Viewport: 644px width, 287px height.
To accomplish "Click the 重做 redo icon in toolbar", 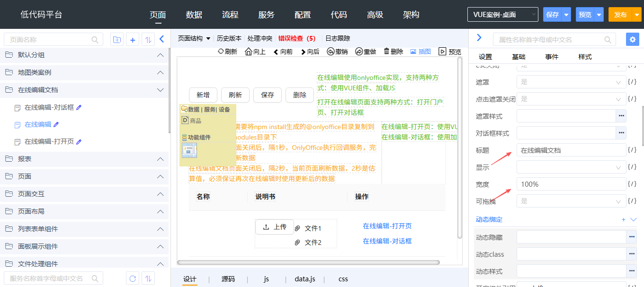I will pyautogui.click(x=358, y=52).
